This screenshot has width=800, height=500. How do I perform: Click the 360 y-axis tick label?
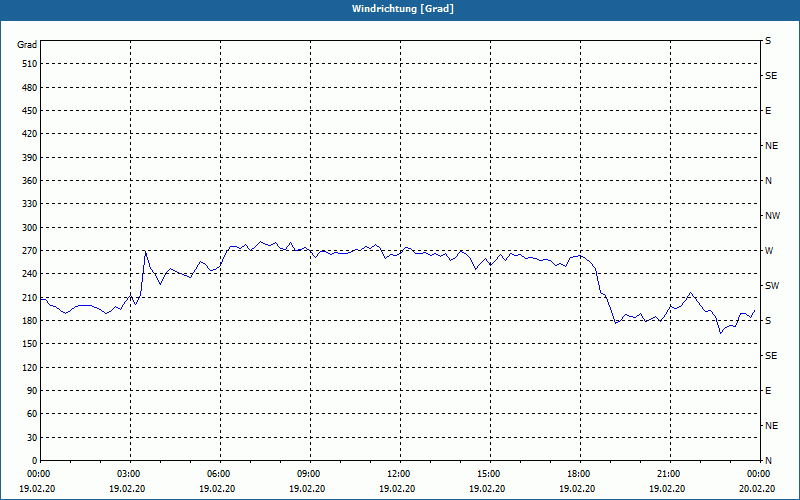[30, 181]
